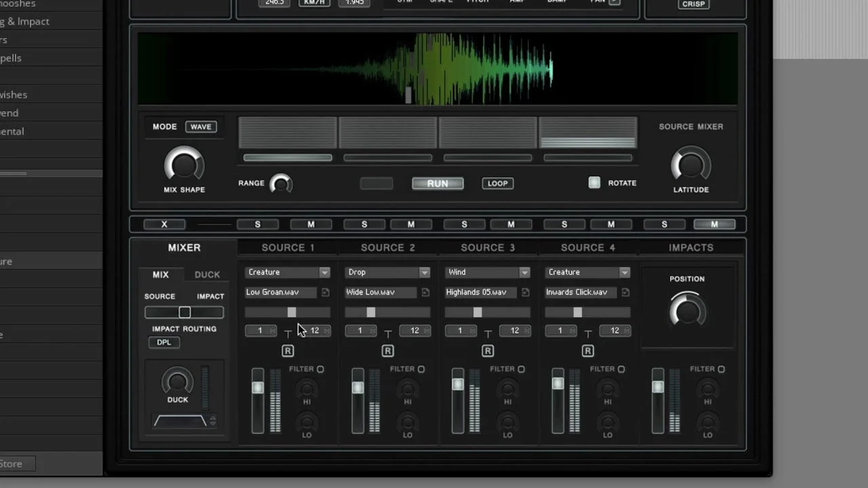The width and height of the screenshot is (868, 488).
Task: Enable FILTER on Source 2
Action: click(x=421, y=369)
